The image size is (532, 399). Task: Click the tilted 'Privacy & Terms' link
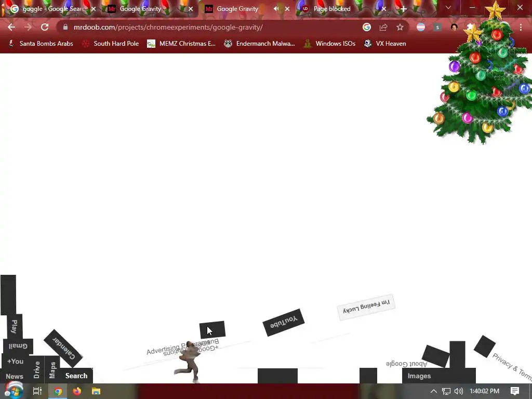coord(512,366)
